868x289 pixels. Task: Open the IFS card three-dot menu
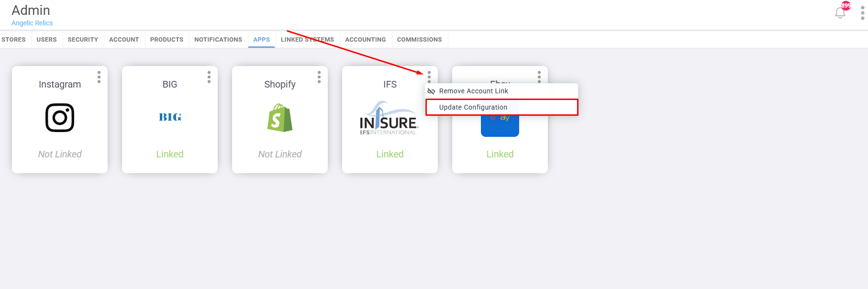tap(429, 77)
